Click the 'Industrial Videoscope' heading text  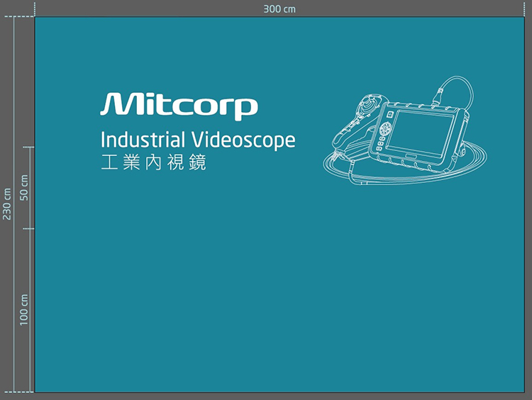click(x=198, y=140)
